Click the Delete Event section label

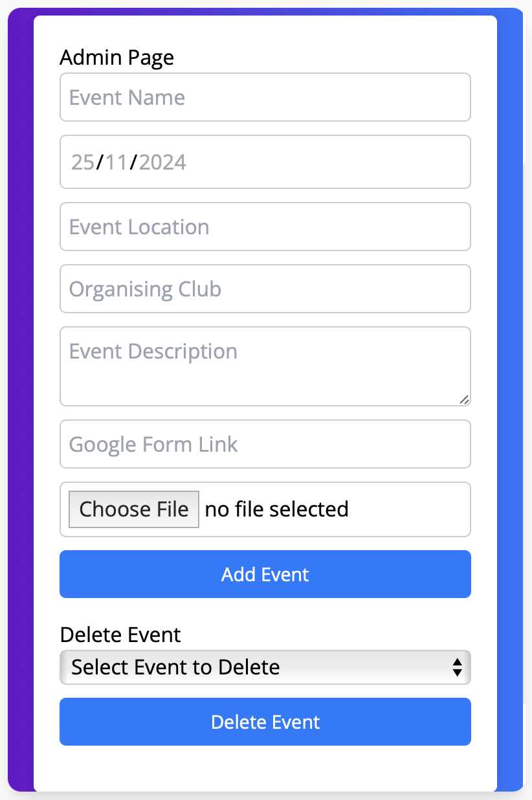[x=120, y=635]
